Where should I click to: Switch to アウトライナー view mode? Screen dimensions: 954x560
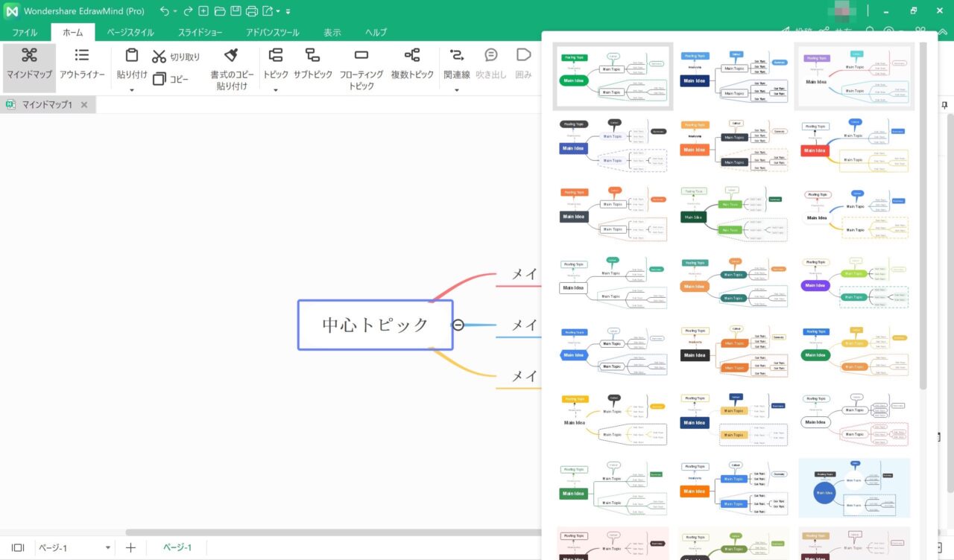click(x=82, y=63)
